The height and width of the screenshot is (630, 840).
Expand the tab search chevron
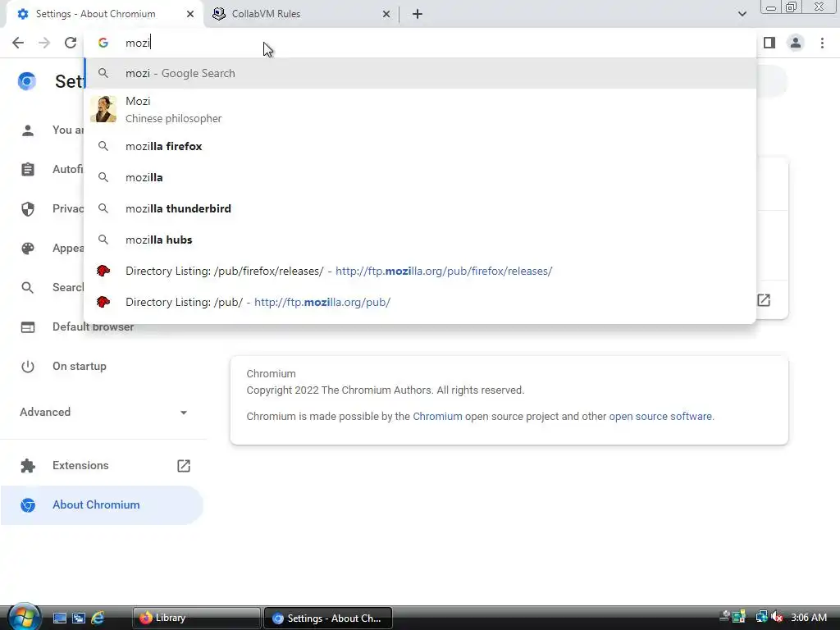click(742, 14)
